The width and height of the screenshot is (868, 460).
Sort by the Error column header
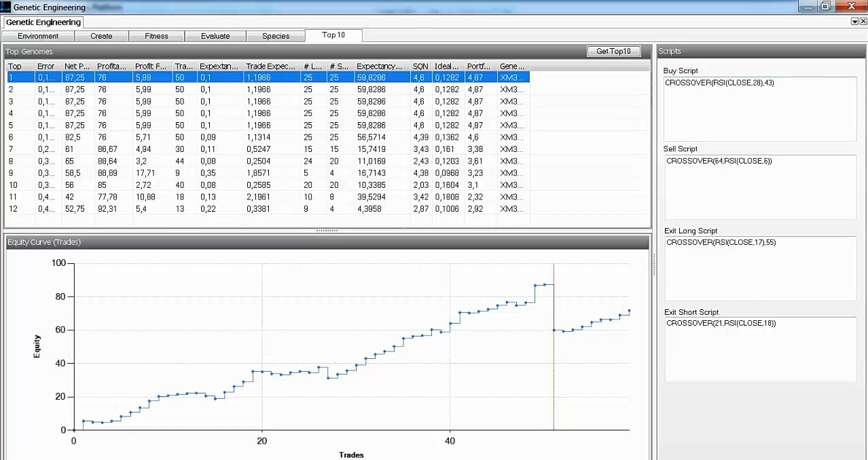[48, 66]
